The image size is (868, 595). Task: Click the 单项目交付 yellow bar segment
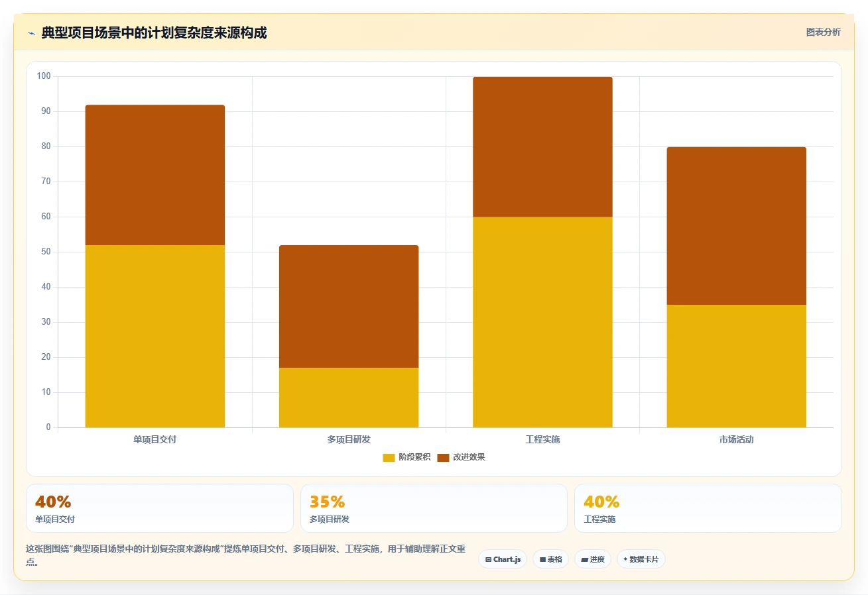point(155,336)
